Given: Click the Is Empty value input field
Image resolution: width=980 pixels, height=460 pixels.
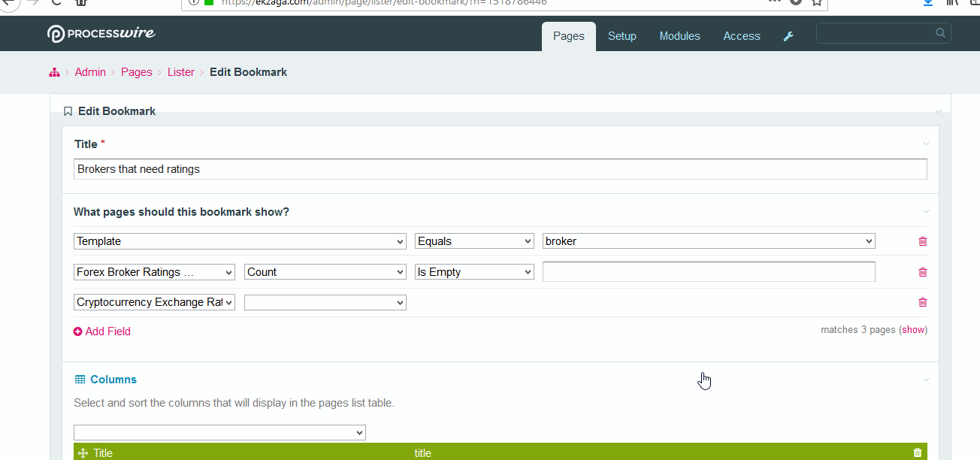Looking at the screenshot, I should (709, 271).
